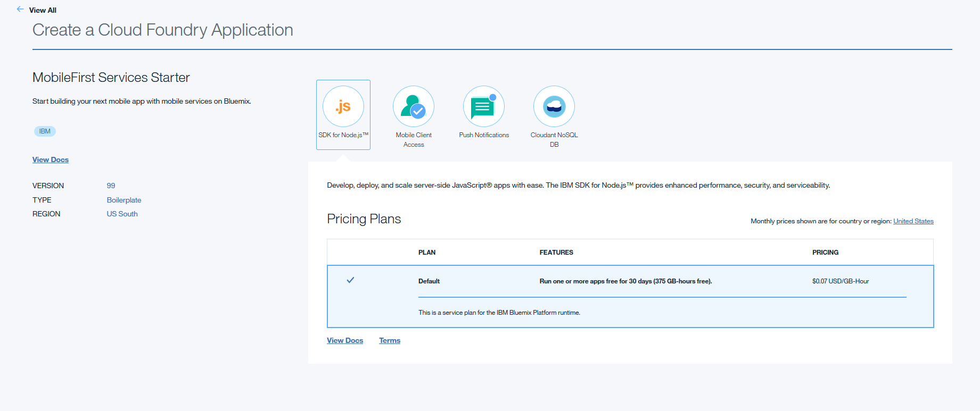Click the $0.07 USD/GB-Hour price
980x411 pixels.
(x=841, y=281)
